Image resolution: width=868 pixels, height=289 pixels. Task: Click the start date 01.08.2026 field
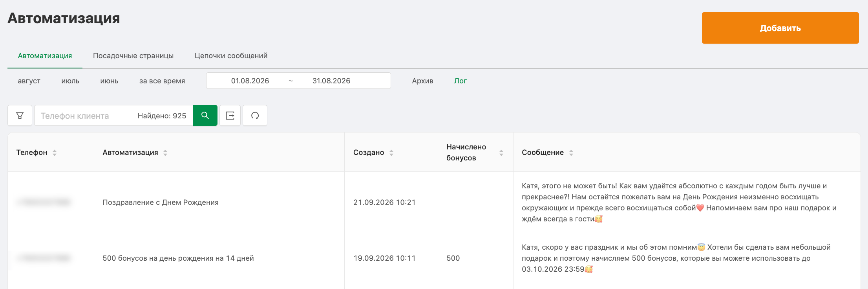click(x=250, y=81)
